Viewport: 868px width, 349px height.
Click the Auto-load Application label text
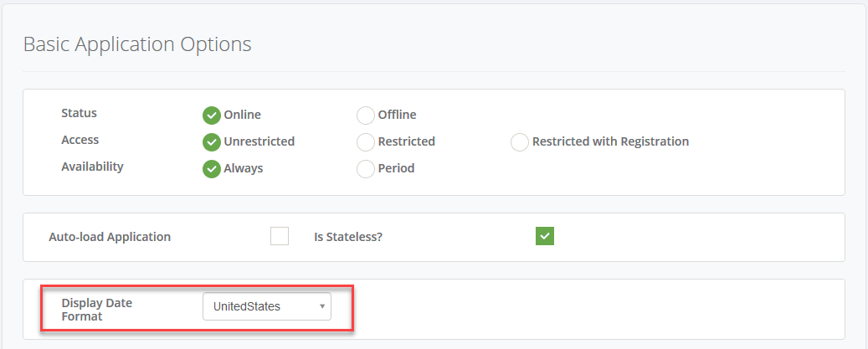(110, 237)
